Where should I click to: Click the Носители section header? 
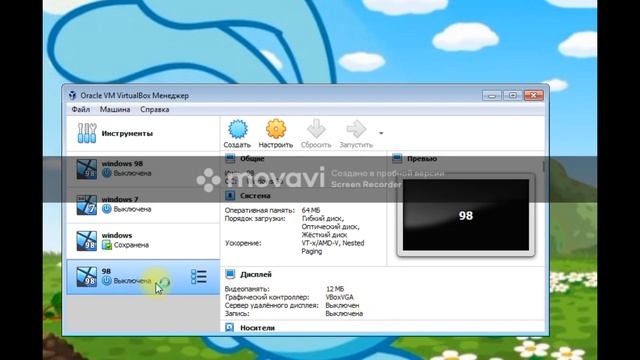257,328
